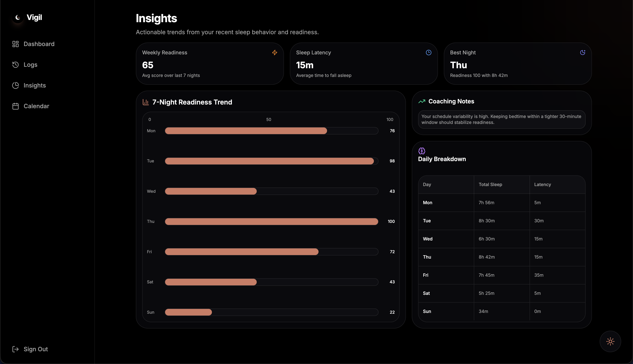Click Sign Out
This screenshot has width=633, height=364.
tap(36, 349)
